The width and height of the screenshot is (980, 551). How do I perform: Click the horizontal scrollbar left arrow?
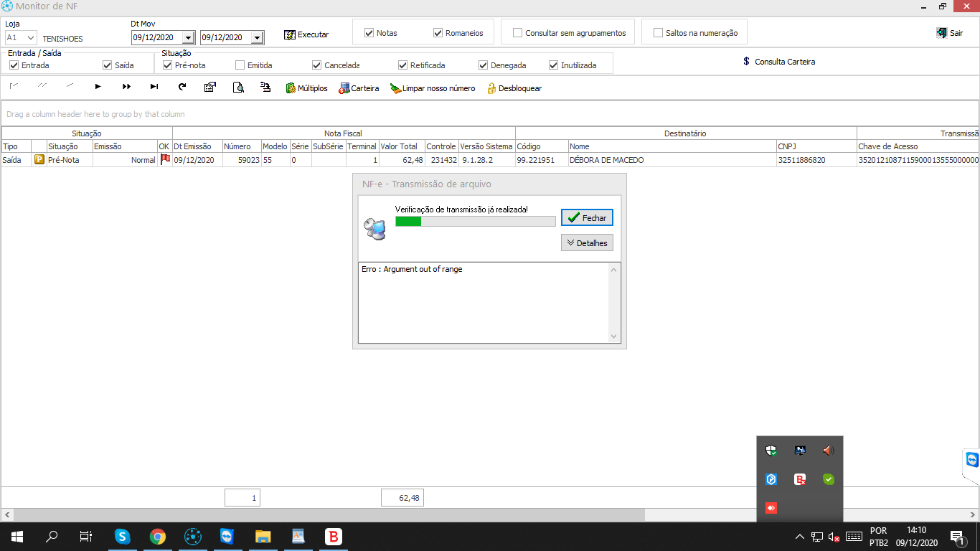(7, 515)
